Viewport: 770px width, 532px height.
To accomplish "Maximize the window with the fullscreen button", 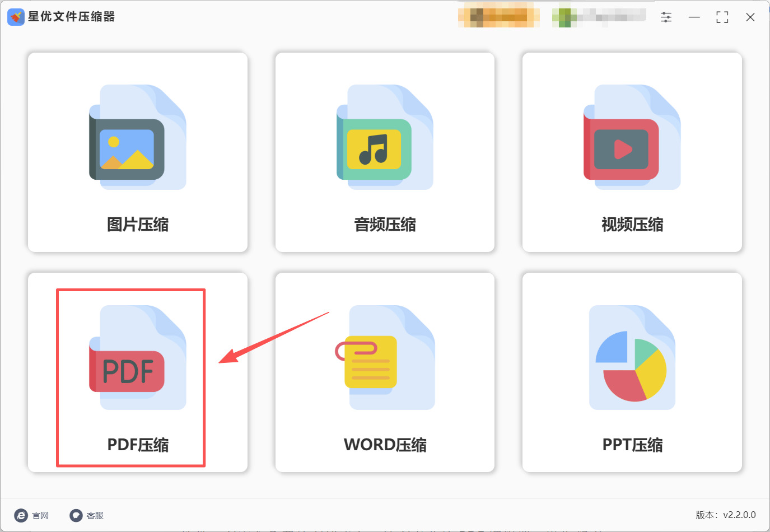I will (x=722, y=17).
